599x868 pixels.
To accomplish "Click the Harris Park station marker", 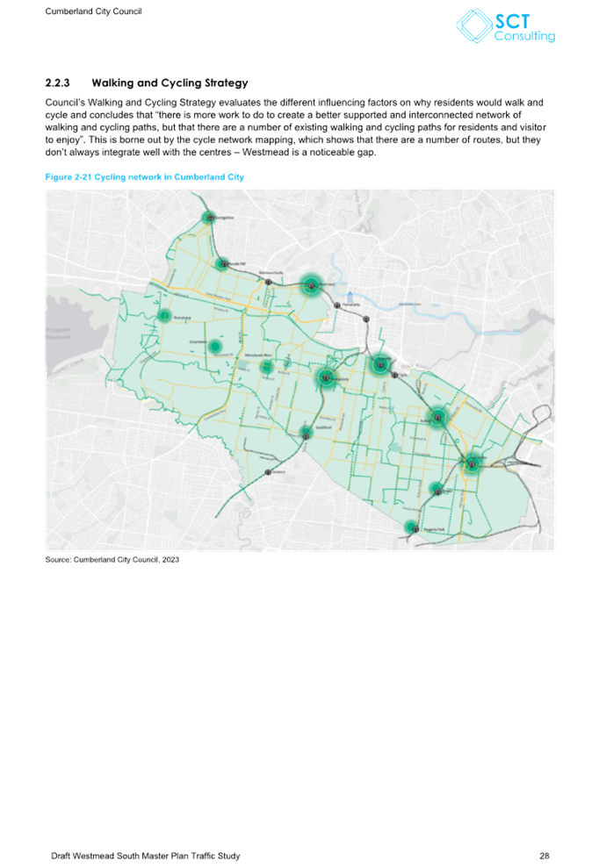I will (365, 319).
